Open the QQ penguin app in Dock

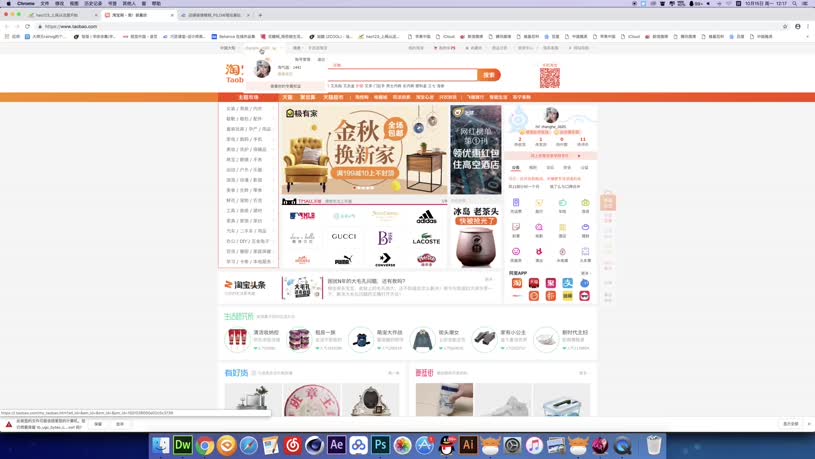(446, 445)
